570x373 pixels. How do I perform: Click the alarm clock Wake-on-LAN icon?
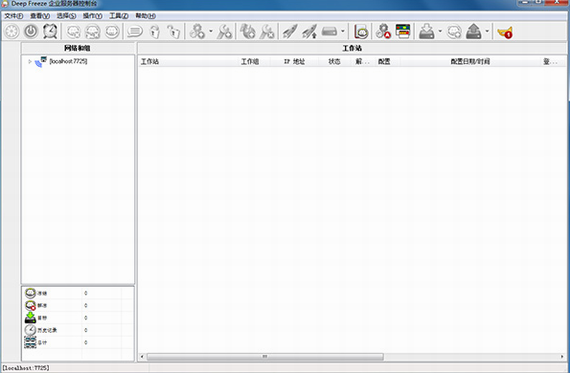tap(50, 32)
